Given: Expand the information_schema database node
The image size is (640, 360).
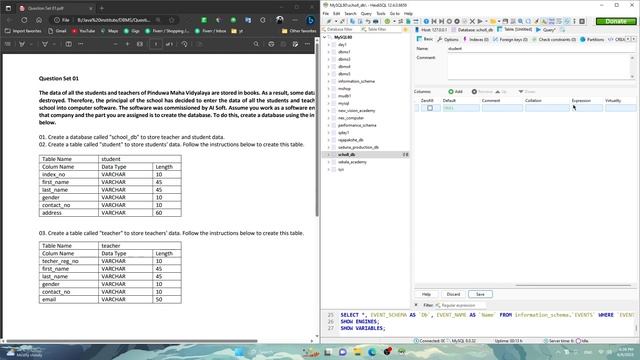Looking at the screenshot, I should click(329, 81).
